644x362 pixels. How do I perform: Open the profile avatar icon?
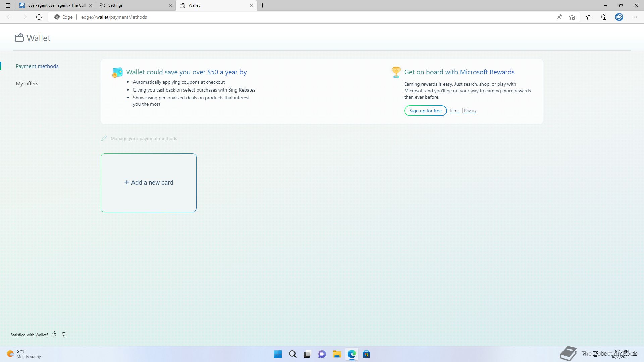pos(619,17)
